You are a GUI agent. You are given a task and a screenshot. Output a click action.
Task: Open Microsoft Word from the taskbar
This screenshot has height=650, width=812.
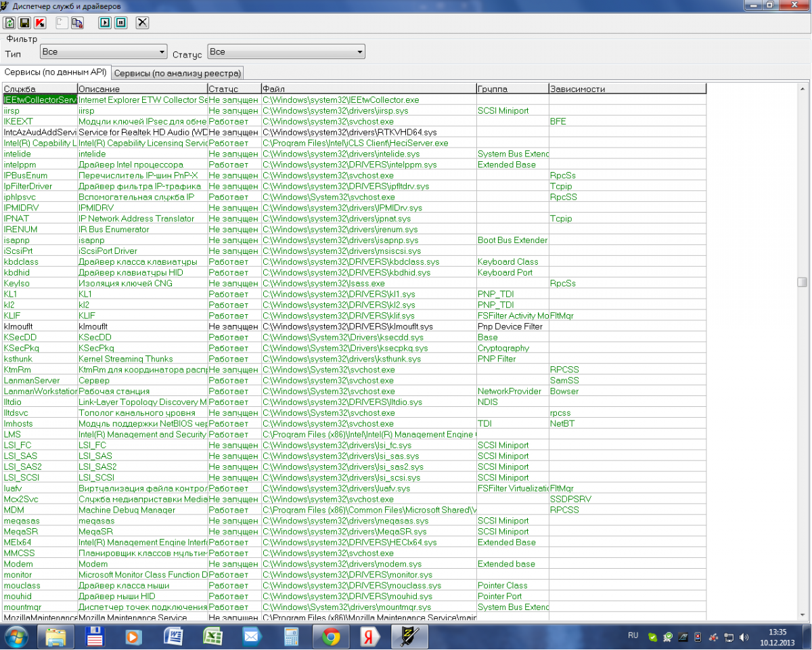[x=173, y=637]
